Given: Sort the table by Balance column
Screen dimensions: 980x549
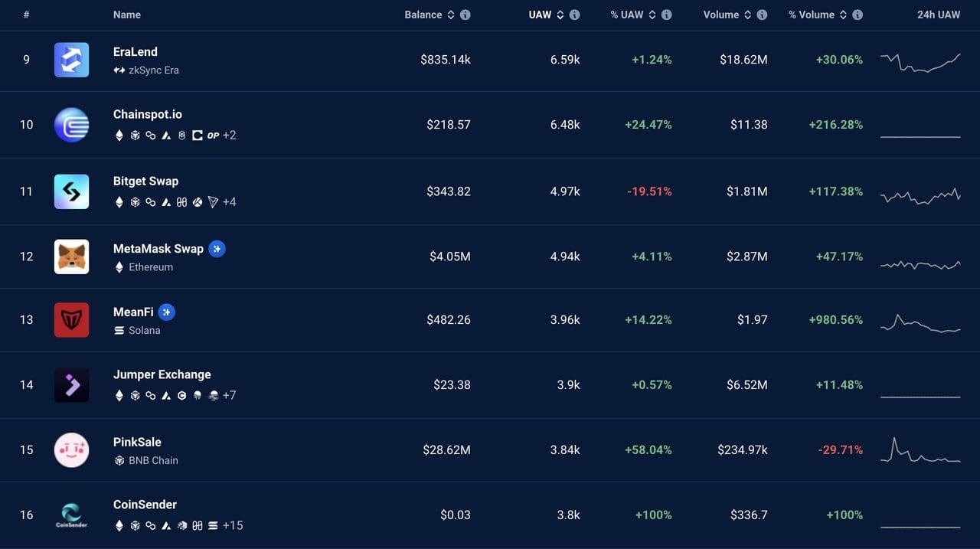Looking at the screenshot, I should point(424,15).
